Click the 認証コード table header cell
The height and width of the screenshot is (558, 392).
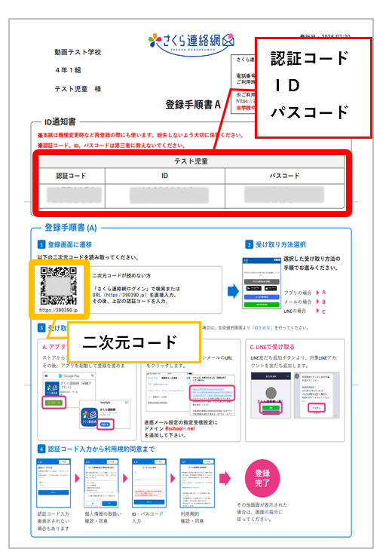tap(72, 176)
